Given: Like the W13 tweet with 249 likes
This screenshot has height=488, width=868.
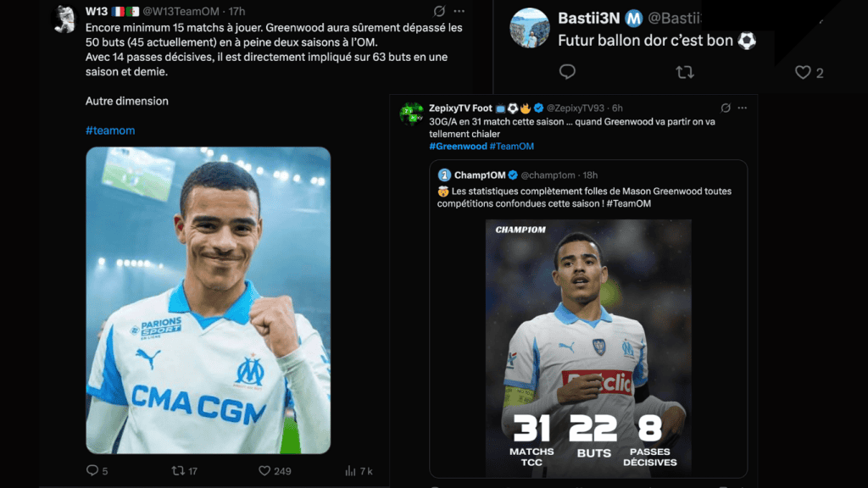Looking at the screenshot, I should (x=264, y=470).
